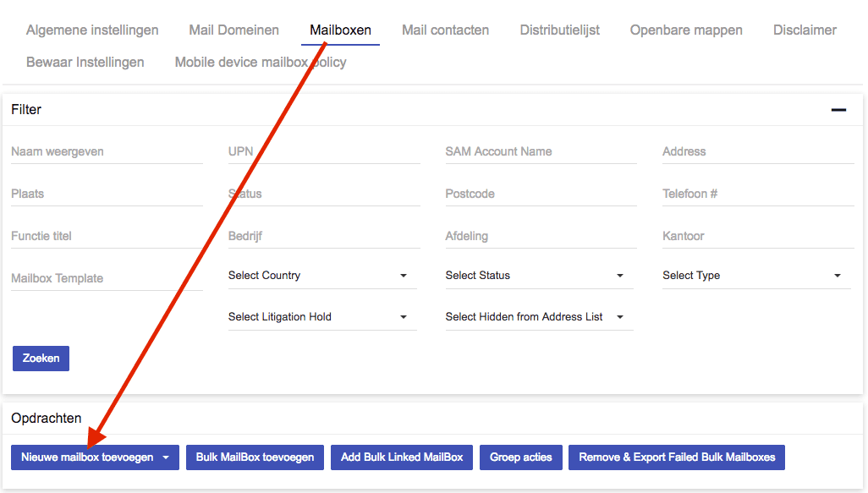Collapse the Filter section using the minus icon
The width and height of the screenshot is (868, 493).
pyautogui.click(x=838, y=109)
